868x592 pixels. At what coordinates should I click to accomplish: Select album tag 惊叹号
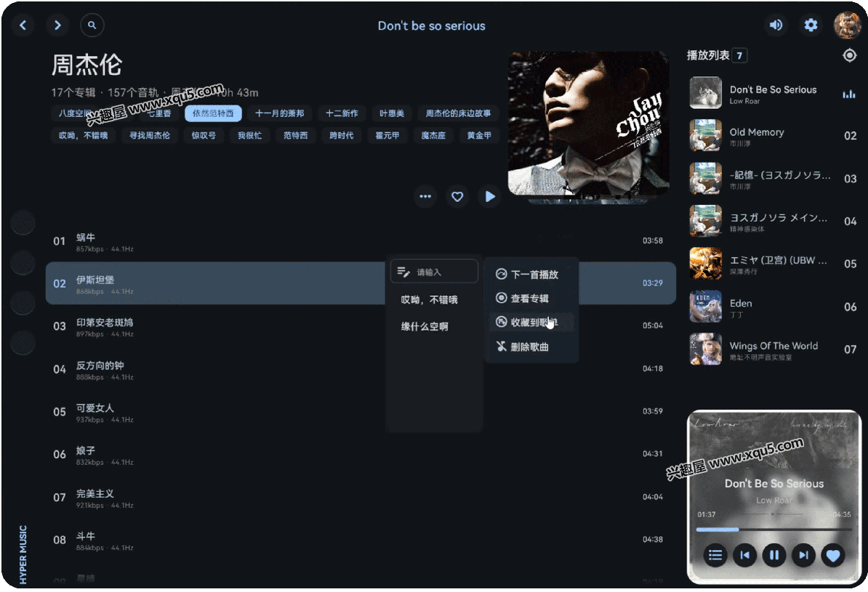pos(204,136)
